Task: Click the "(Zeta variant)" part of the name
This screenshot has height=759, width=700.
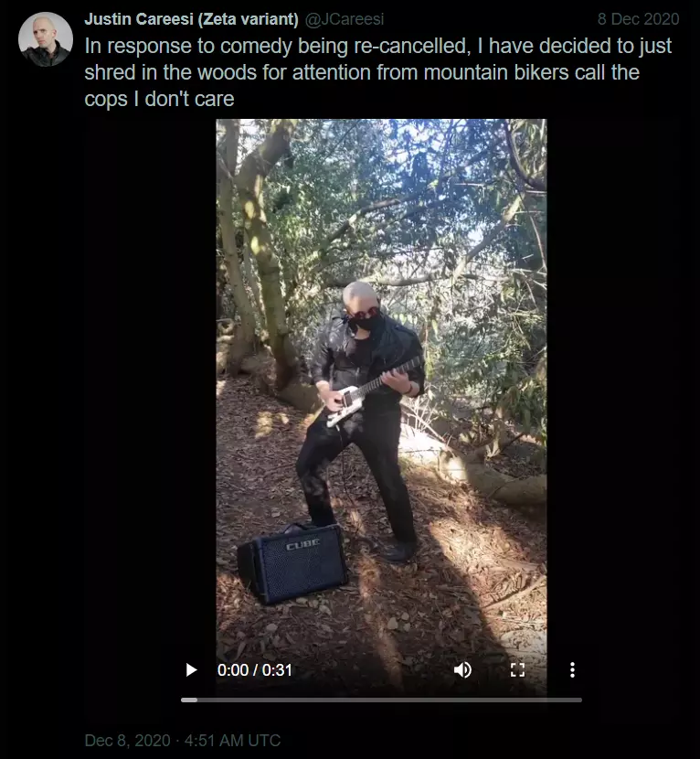Action: coord(249,19)
